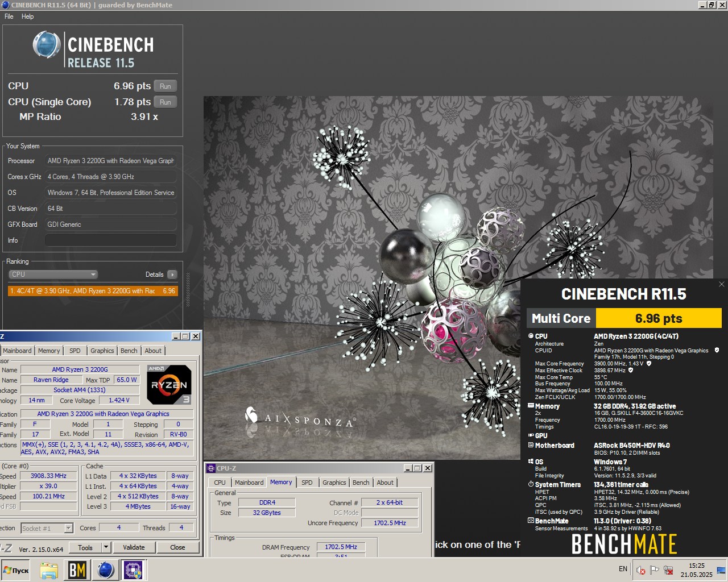728x582 pixels.
Task: Switch to Mainboard tab in rear CPU-Z window
Action: 17,351
